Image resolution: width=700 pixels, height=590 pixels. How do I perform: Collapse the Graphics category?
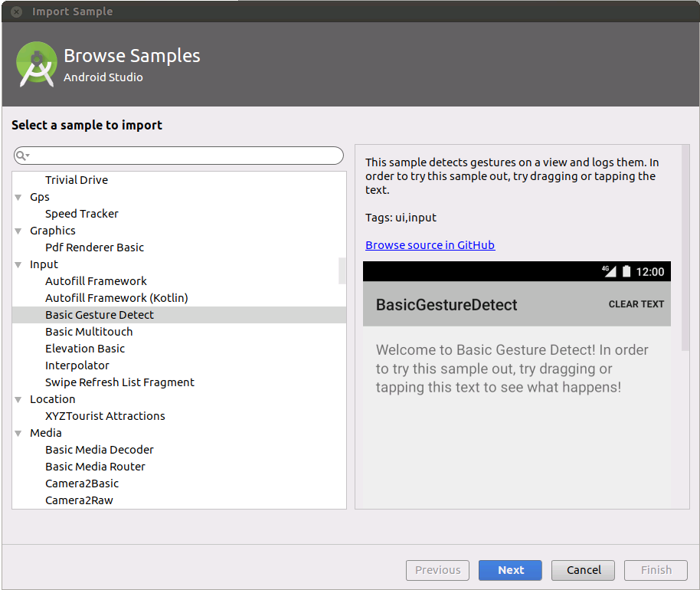(x=18, y=231)
